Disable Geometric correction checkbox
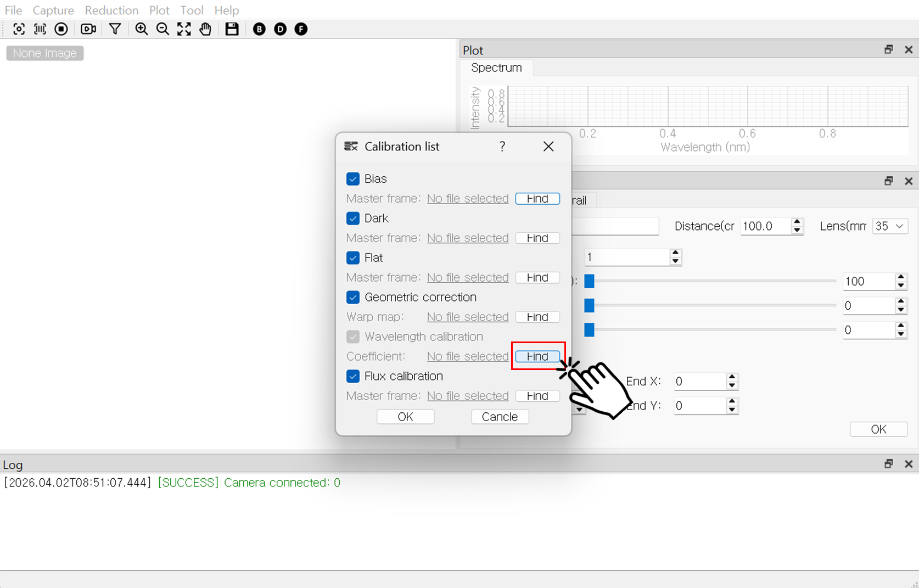Image resolution: width=919 pixels, height=588 pixels. 353,298
